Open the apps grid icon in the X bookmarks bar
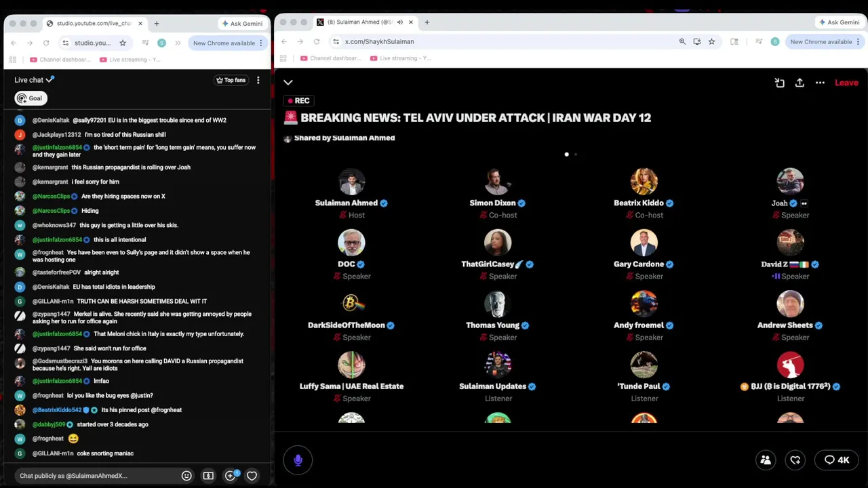 pos(283,58)
